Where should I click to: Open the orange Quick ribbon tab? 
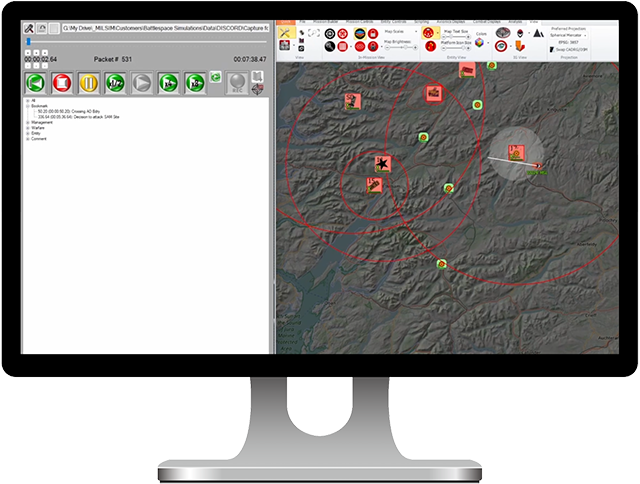click(286, 22)
